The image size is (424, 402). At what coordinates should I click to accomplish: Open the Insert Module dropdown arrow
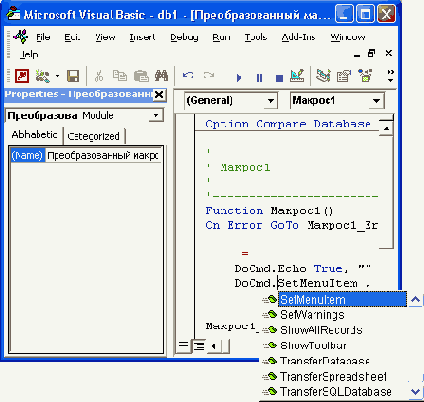[x=57, y=76]
